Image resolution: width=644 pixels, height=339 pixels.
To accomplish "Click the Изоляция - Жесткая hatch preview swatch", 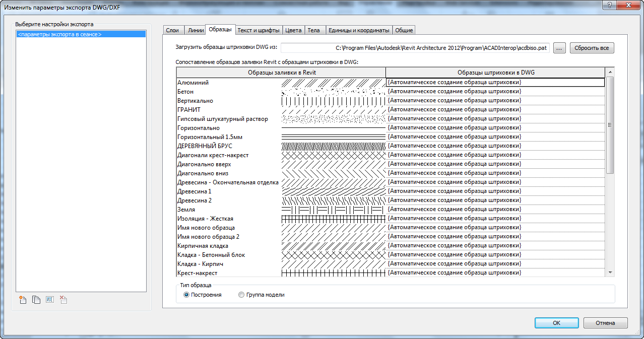I will coord(333,218).
